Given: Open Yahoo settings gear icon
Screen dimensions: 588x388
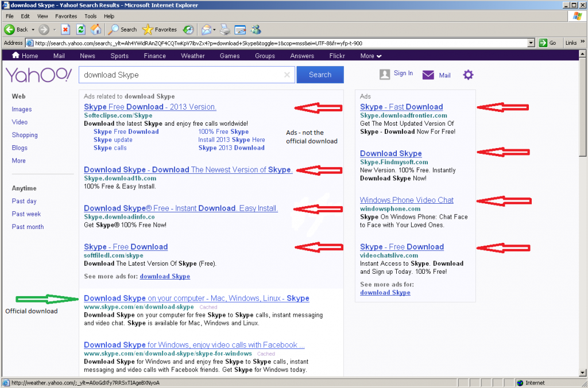Looking at the screenshot, I should [x=468, y=75].
